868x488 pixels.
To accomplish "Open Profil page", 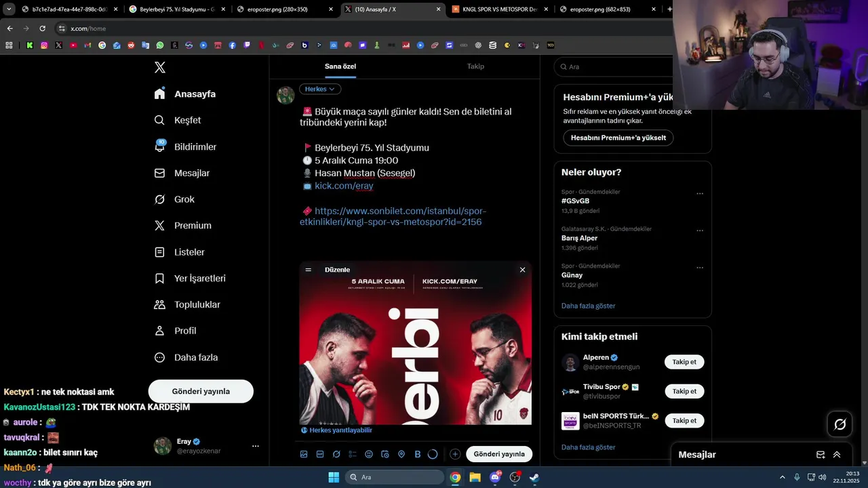I will (175, 331).
